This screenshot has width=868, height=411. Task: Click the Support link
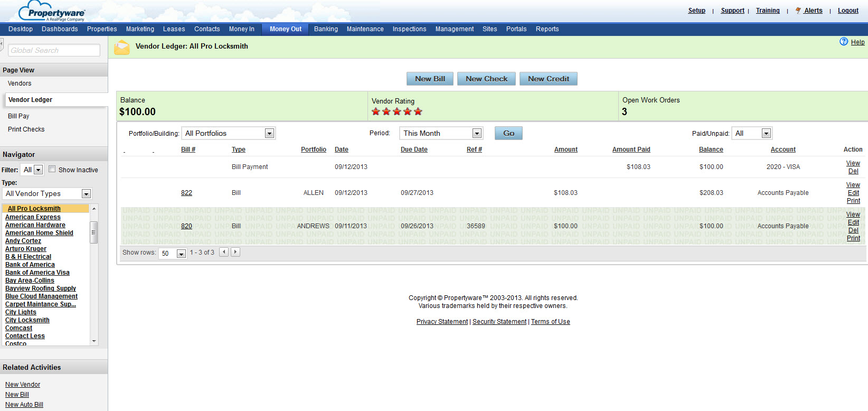(732, 11)
